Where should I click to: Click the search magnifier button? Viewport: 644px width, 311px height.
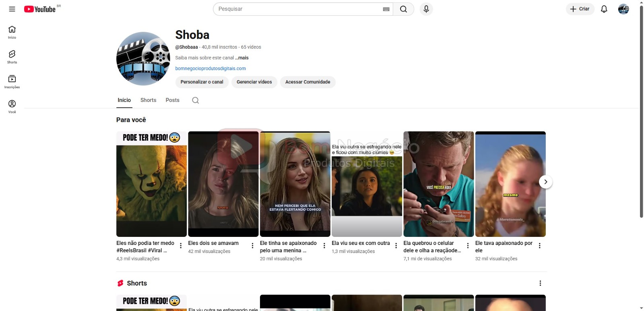click(403, 9)
